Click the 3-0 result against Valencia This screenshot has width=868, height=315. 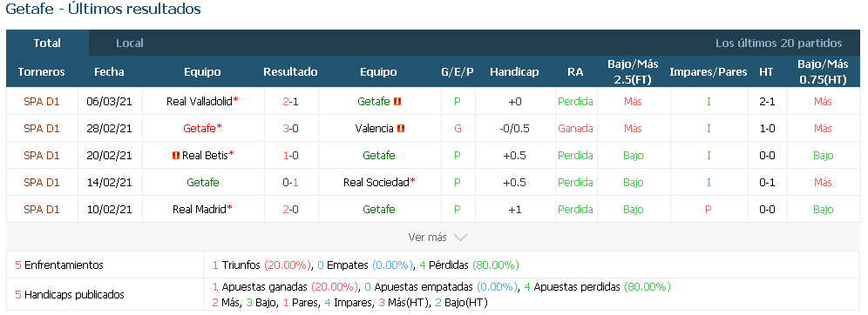[290, 129]
